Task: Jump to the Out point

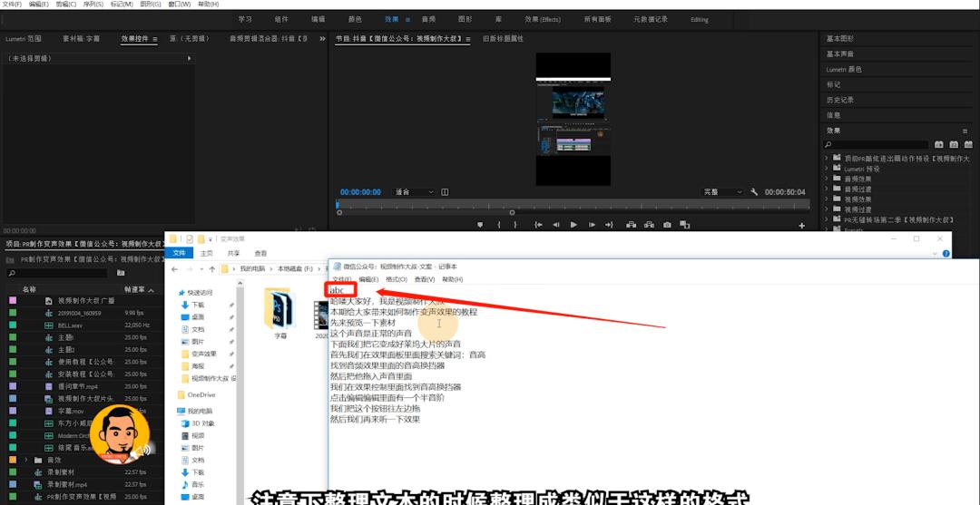Action: pyautogui.click(x=609, y=225)
